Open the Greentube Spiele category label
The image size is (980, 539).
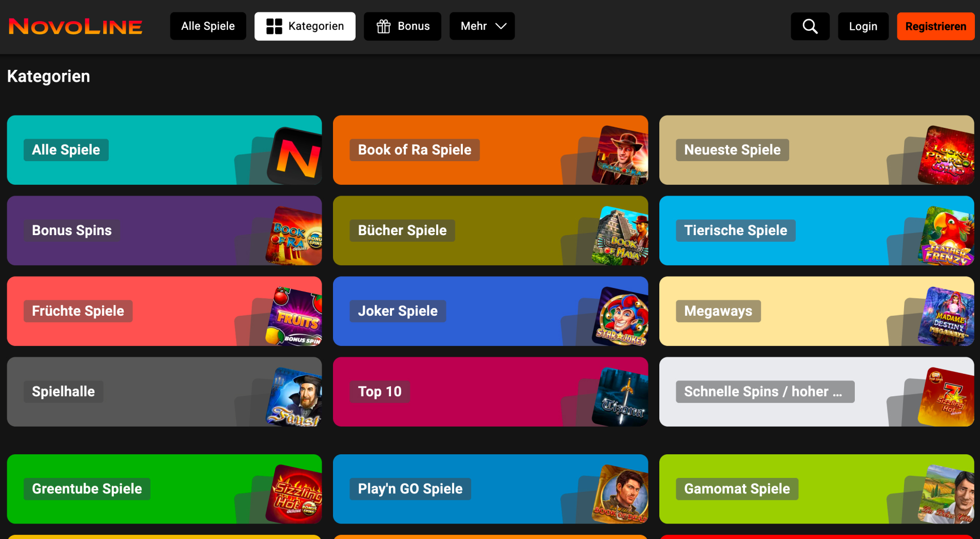[87, 489]
